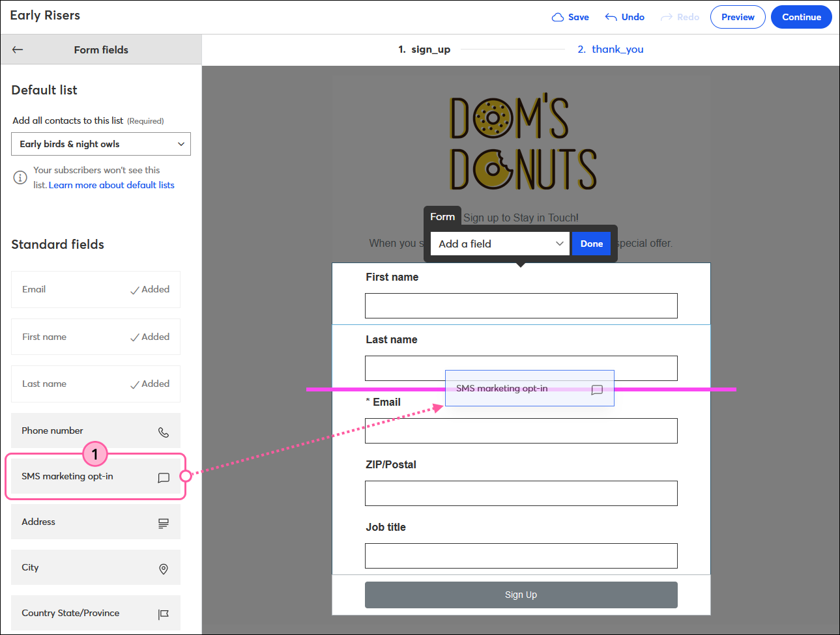Click the address lines icon on Address field

pyautogui.click(x=164, y=522)
